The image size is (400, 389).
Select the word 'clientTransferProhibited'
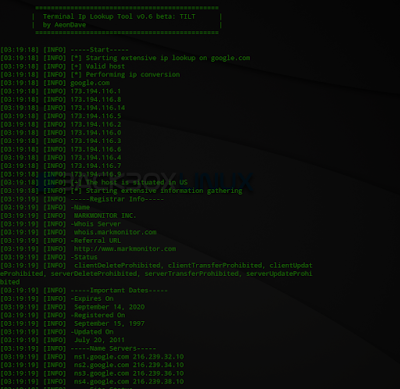point(215,266)
